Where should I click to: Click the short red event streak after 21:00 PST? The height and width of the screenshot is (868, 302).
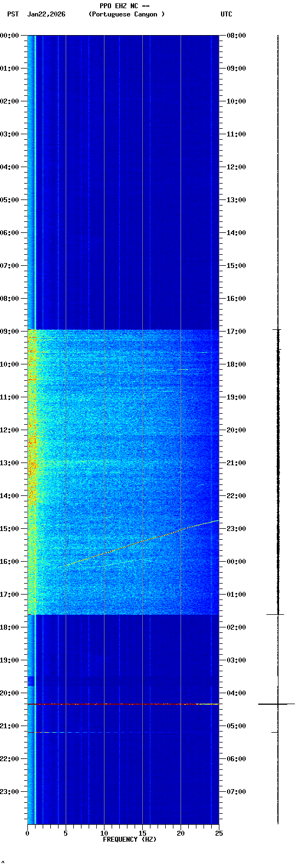[x=35, y=732]
